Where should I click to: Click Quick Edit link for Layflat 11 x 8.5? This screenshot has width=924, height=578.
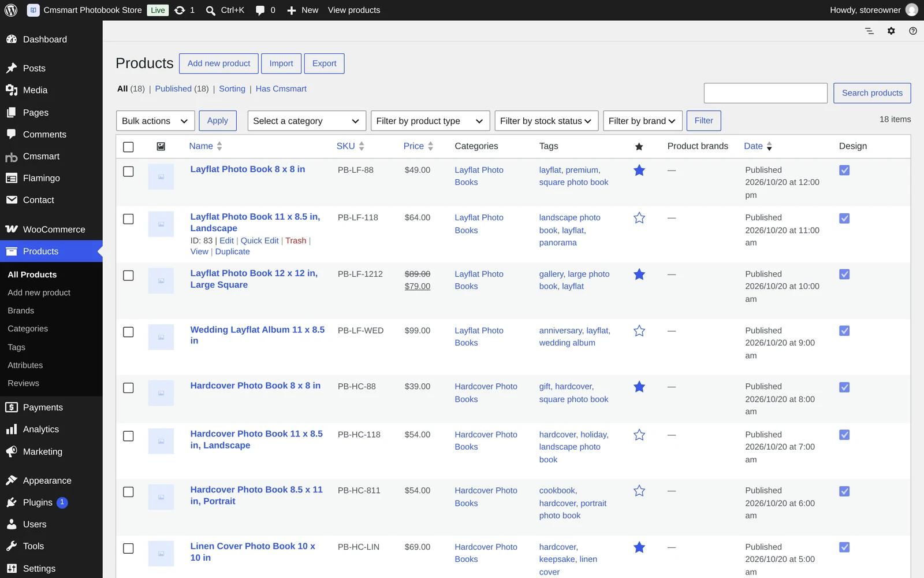click(x=259, y=241)
